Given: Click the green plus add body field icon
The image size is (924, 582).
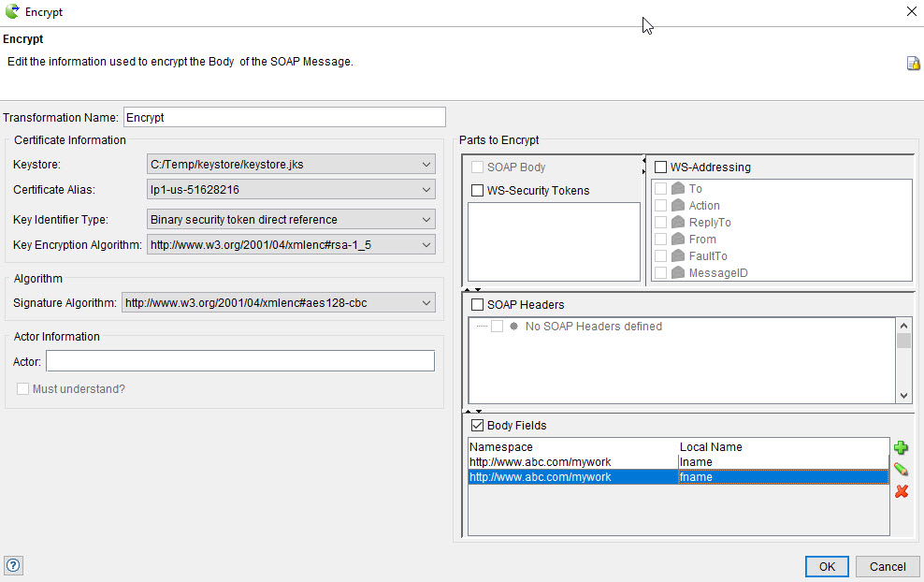Looking at the screenshot, I should coord(901,448).
